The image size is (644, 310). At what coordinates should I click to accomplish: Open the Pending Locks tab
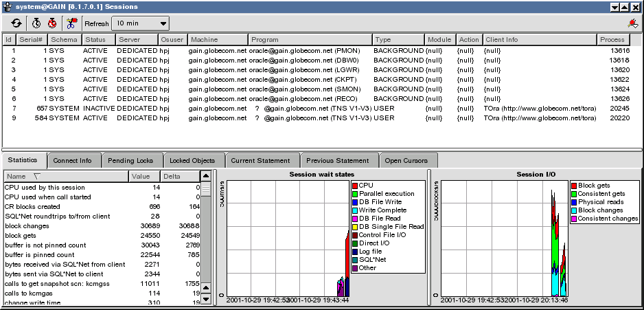tap(132, 161)
